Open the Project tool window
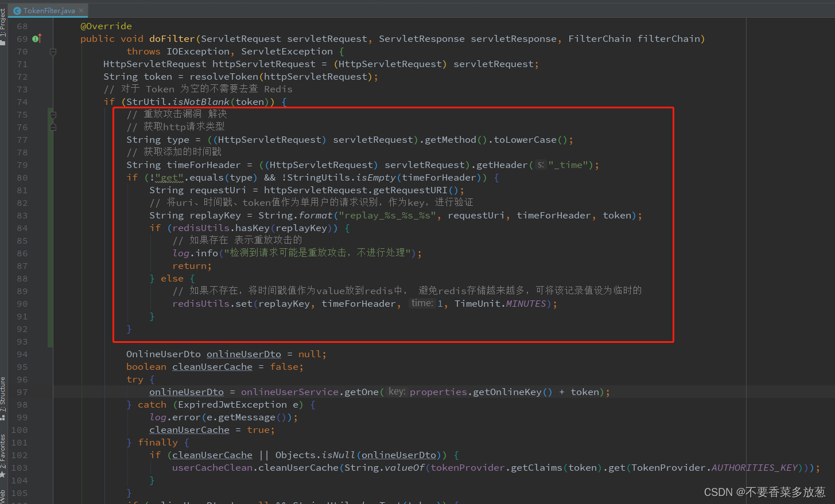The height and width of the screenshot is (504, 835). (3, 26)
